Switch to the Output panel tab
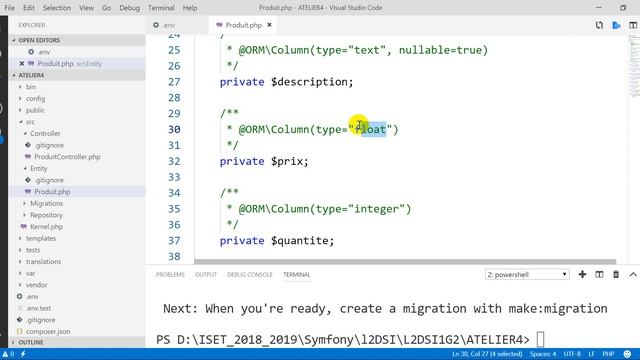The height and width of the screenshot is (360, 640). 206,274
